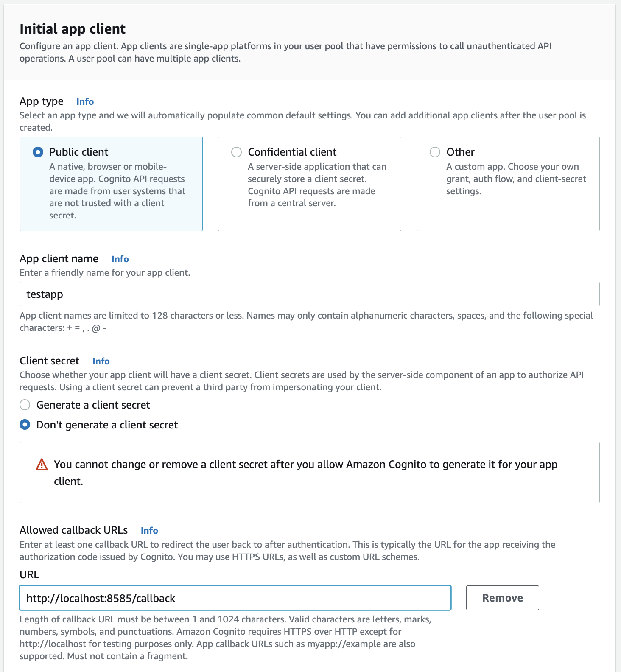Click the radio icon on Confidential client card
The image size is (621, 672).
pos(237,152)
